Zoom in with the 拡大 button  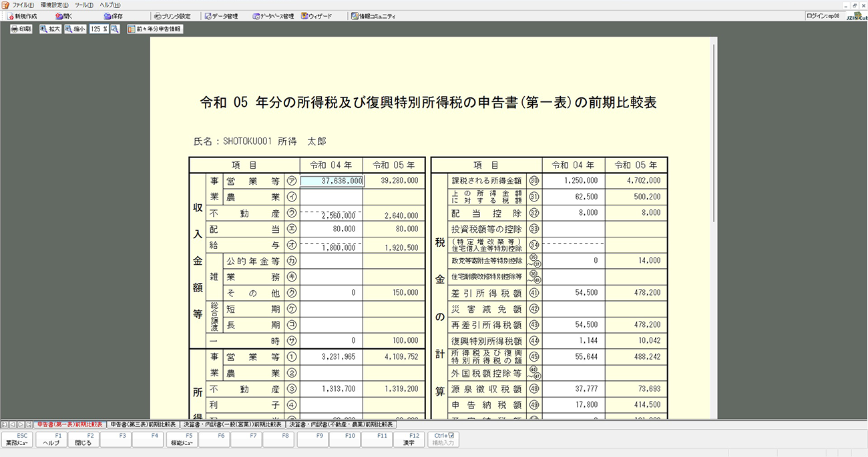click(x=50, y=29)
